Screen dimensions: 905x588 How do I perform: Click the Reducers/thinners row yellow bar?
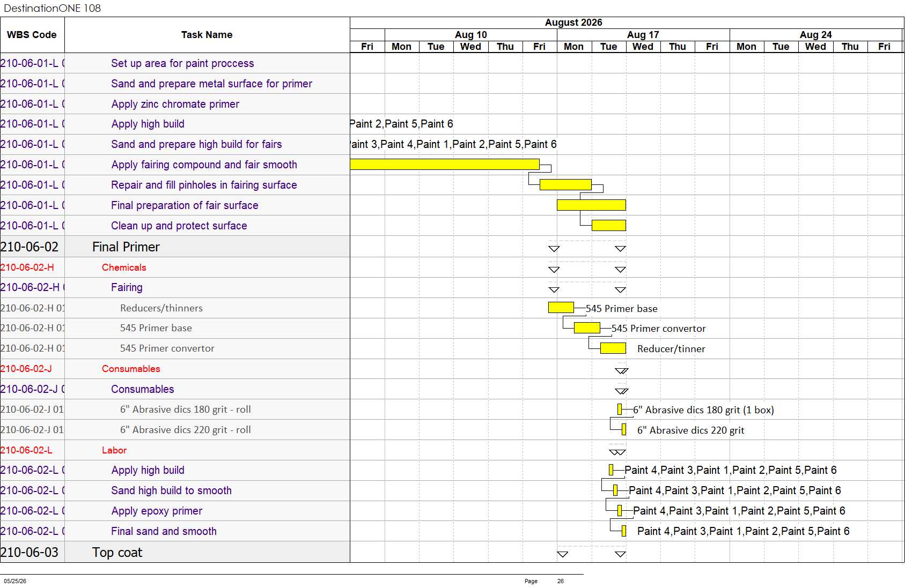point(561,308)
